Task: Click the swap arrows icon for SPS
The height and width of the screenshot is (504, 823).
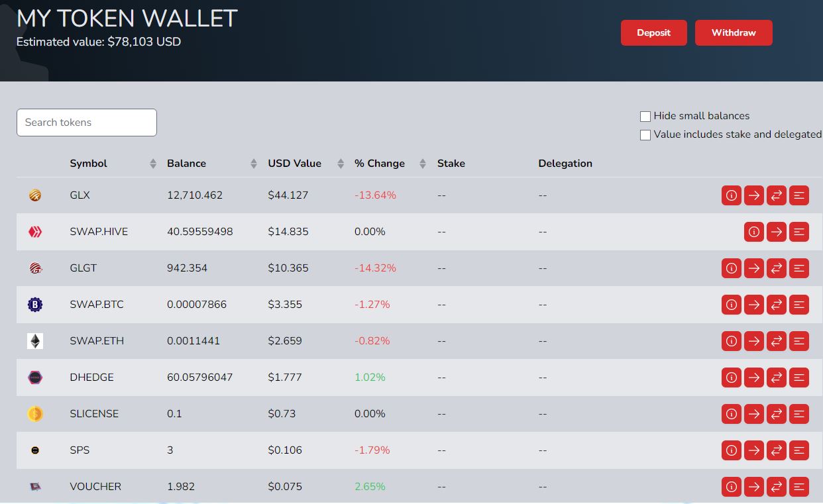Action: coord(777,450)
